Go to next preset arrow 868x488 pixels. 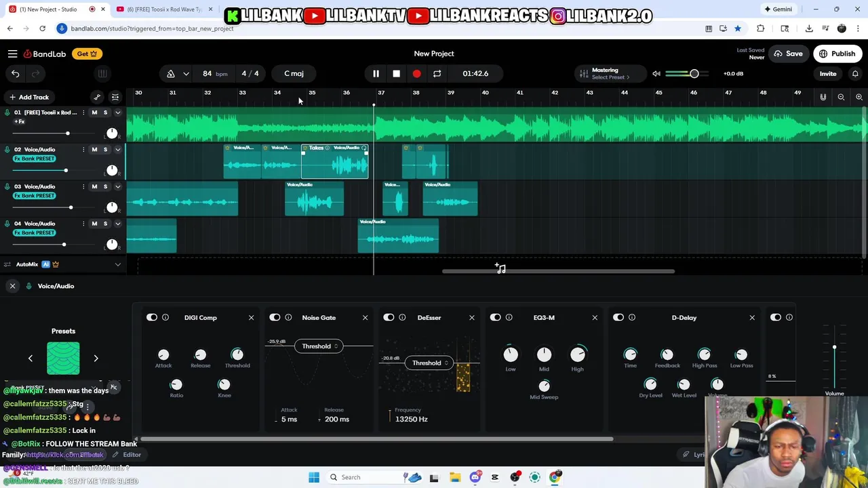coord(96,358)
